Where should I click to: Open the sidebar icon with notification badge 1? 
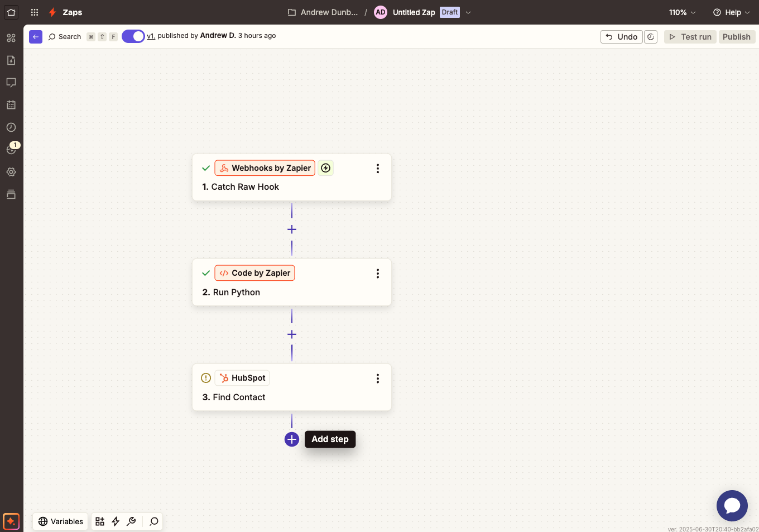point(11,149)
